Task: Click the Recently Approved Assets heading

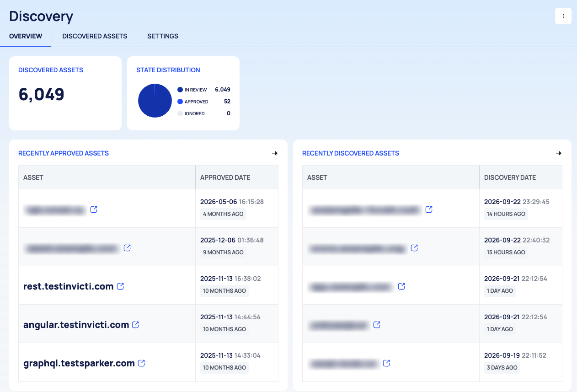Action: click(x=64, y=153)
